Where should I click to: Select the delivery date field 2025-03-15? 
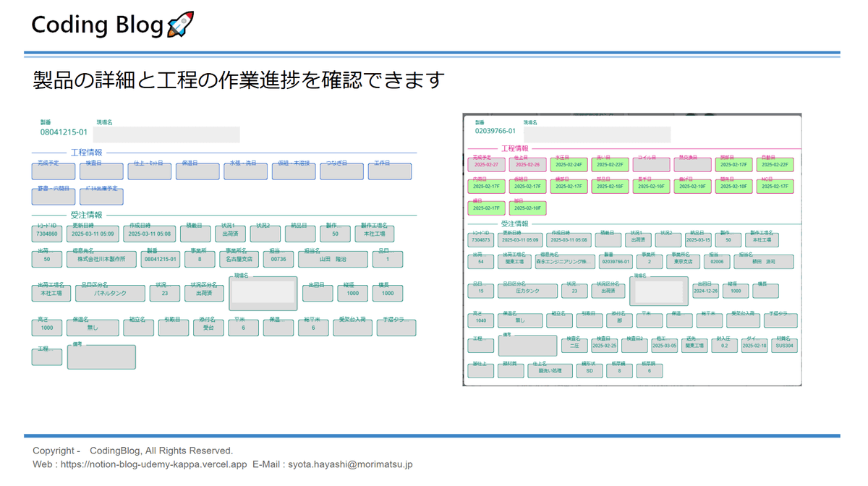point(698,240)
